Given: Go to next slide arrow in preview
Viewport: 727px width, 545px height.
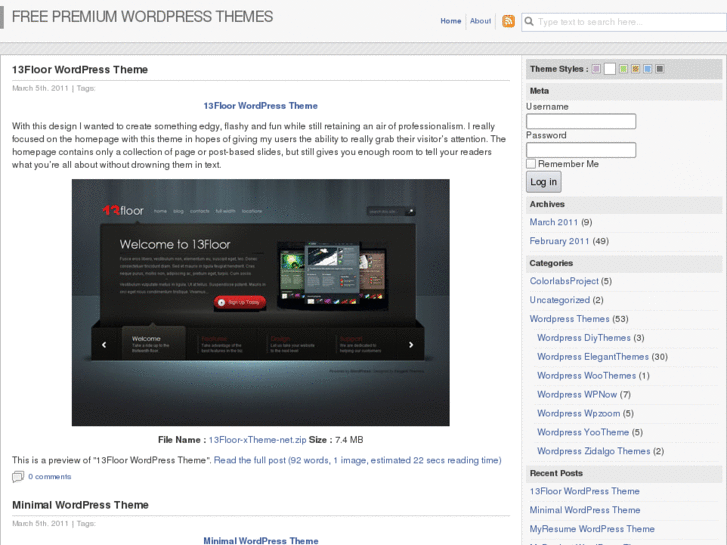Looking at the screenshot, I should pos(411,345).
